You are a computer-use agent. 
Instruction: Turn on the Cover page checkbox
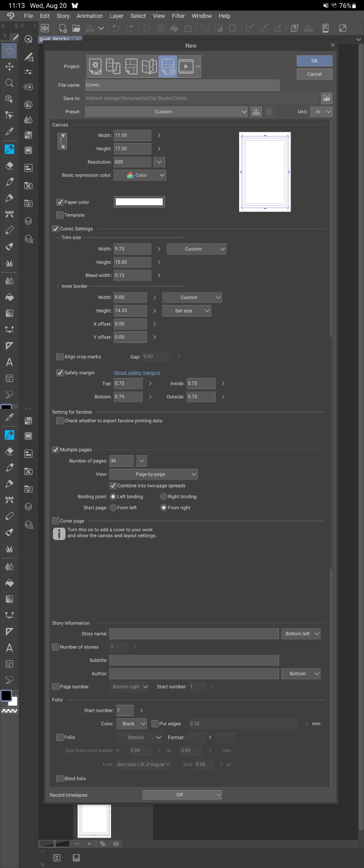pos(56,521)
